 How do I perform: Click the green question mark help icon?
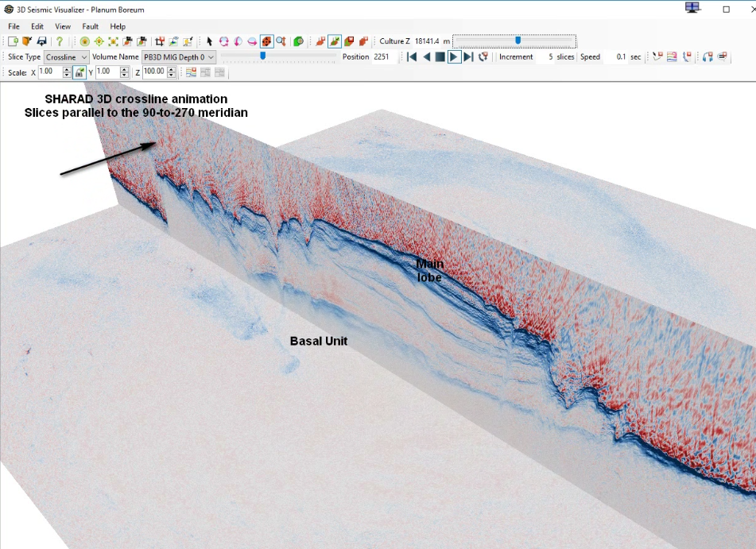(60, 41)
